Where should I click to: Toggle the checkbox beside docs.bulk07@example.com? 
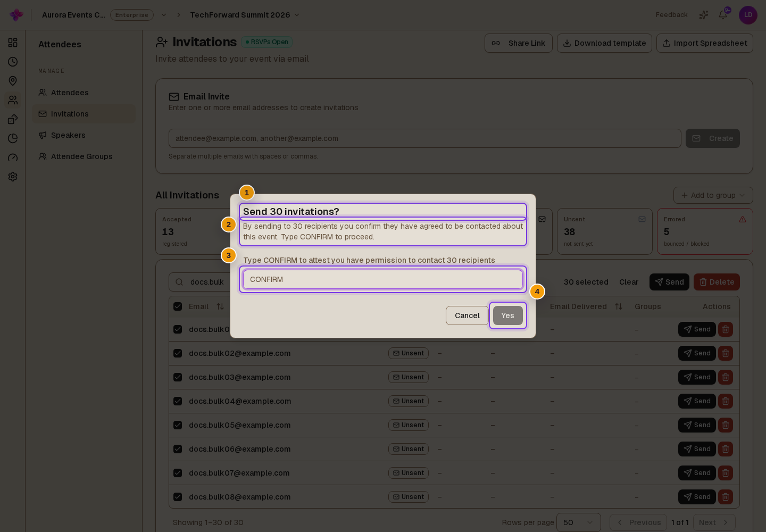[x=178, y=473]
